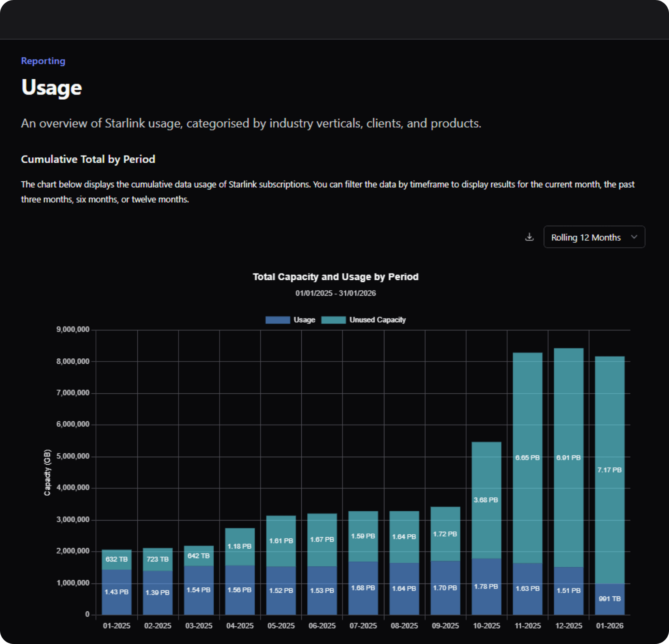Screen dimensions: 669x644
Task: Select the 6.91 PB segment for 12-2025
Action: (568, 458)
